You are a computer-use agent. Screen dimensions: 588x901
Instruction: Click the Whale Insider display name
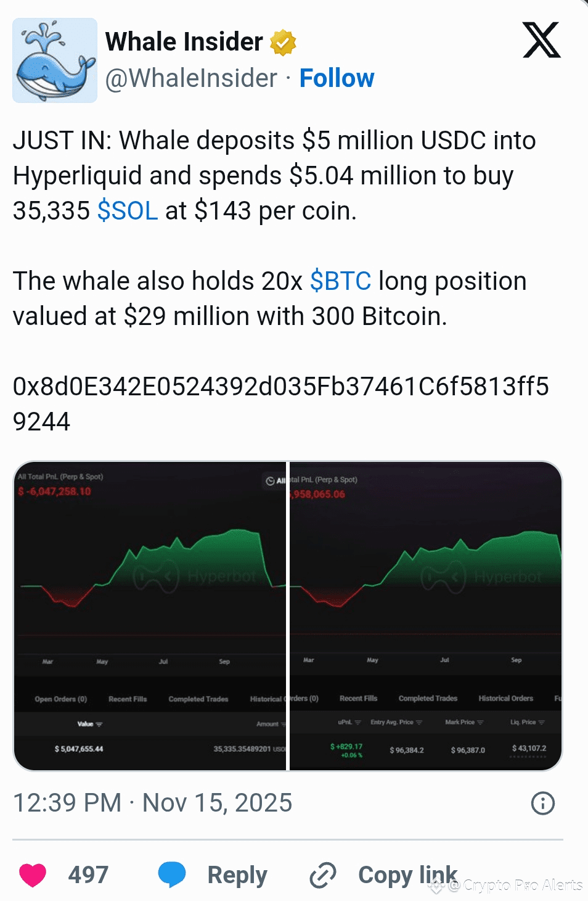(184, 42)
